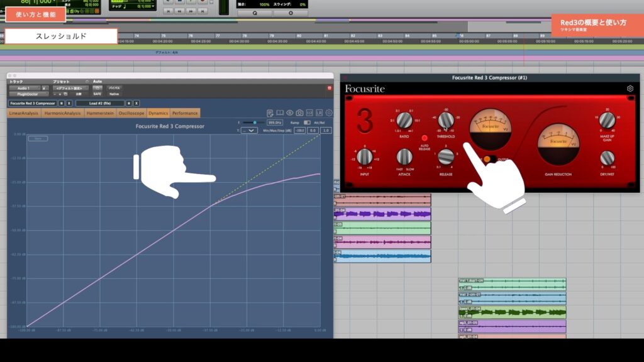
Task: Click X button beside Focusrite Red 3 Compressor slot
Action: click(x=69, y=104)
